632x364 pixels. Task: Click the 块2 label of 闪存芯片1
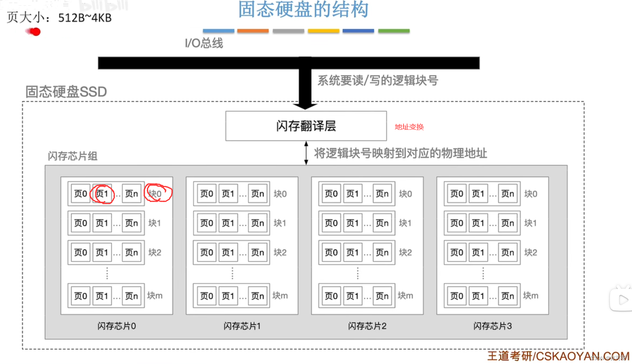tap(280, 252)
